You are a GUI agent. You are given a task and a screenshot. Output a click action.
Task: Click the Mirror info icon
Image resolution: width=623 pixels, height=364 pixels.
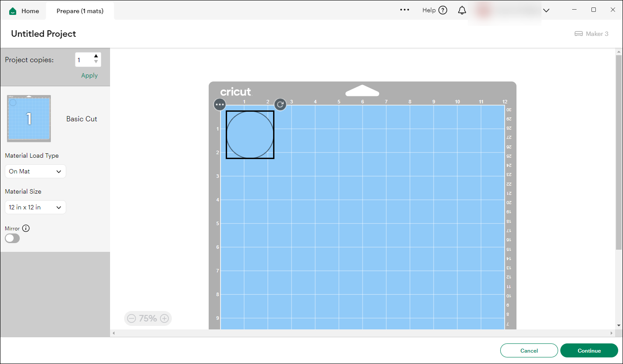point(26,228)
